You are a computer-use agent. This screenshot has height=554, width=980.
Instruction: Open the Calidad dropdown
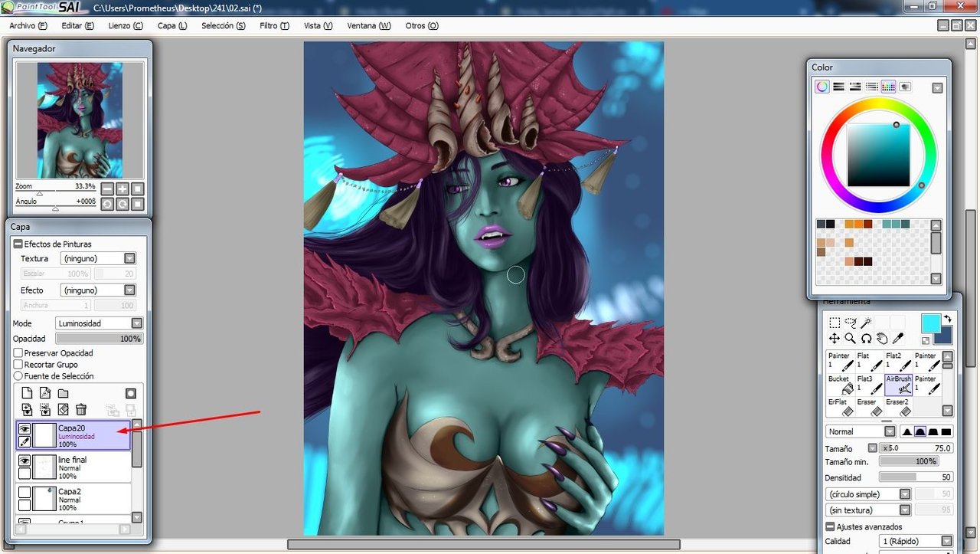click(916, 541)
